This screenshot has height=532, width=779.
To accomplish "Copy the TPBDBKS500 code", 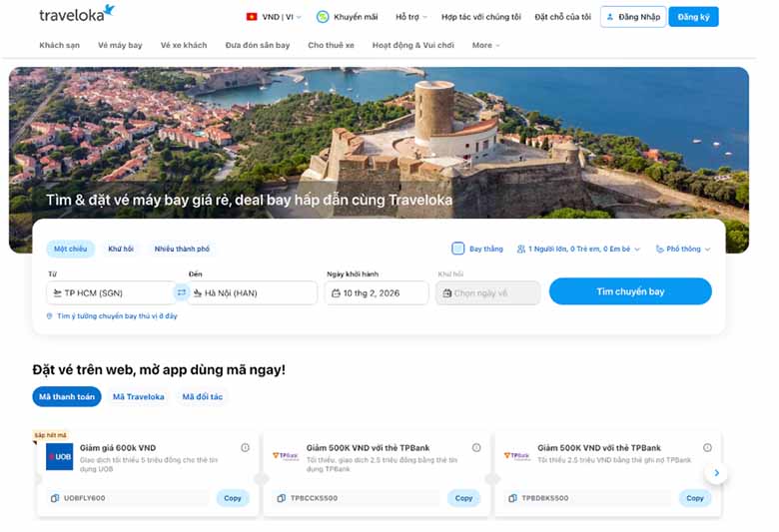I will click(x=694, y=498).
